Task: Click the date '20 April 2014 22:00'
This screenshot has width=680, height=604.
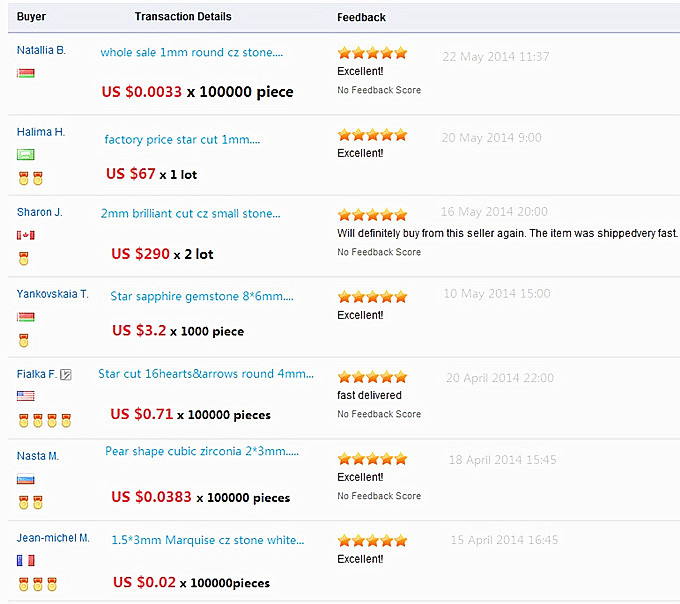Action: click(500, 378)
